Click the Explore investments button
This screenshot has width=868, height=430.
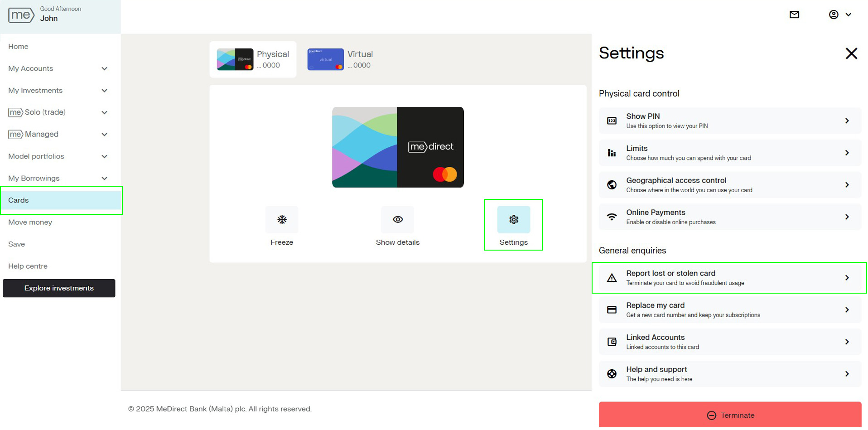coord(59,288)
